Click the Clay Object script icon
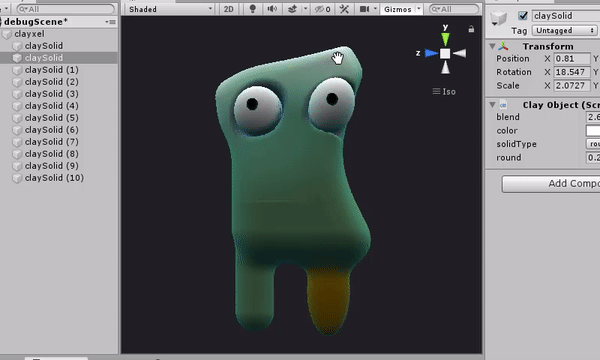Screen dimensions: 600x360 click(504, 105)
